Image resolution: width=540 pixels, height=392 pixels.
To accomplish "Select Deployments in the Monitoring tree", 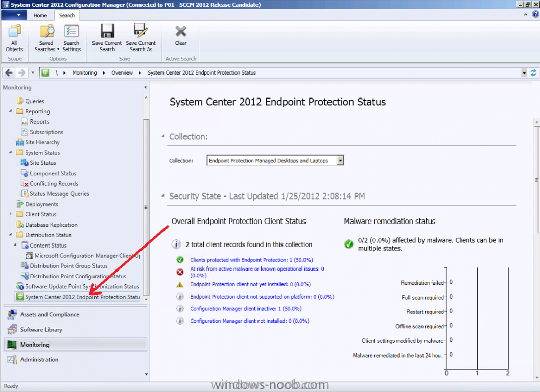I will click(41, 204).
